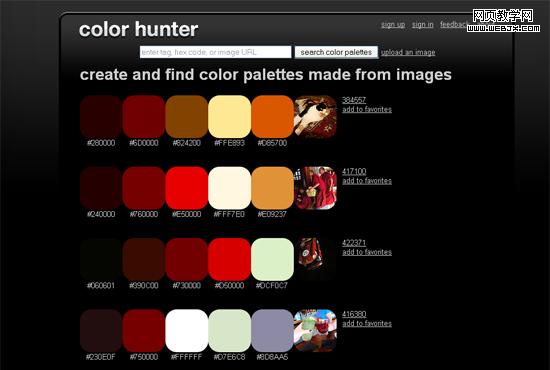Open the feedback link

pos(455,25)
